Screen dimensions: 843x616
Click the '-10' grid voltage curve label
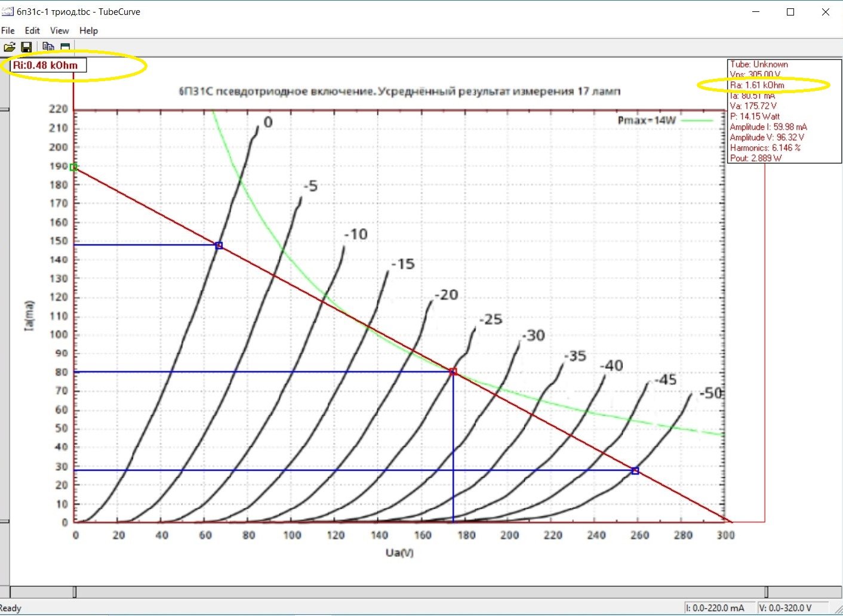click(x=356, y=235)
